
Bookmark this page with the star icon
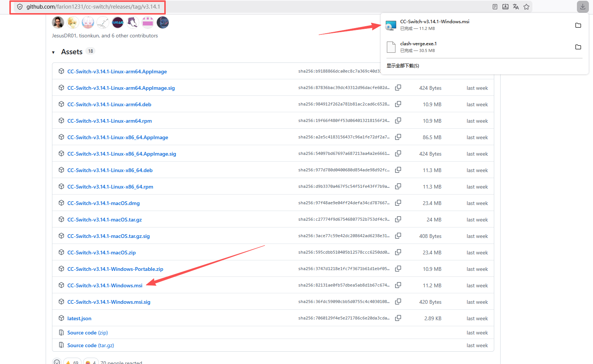coord(526,7)
